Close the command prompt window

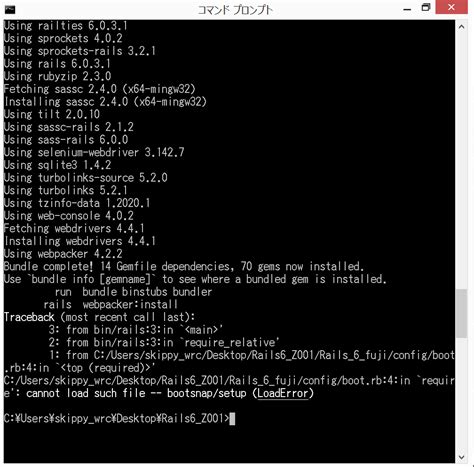pos(452,7)
